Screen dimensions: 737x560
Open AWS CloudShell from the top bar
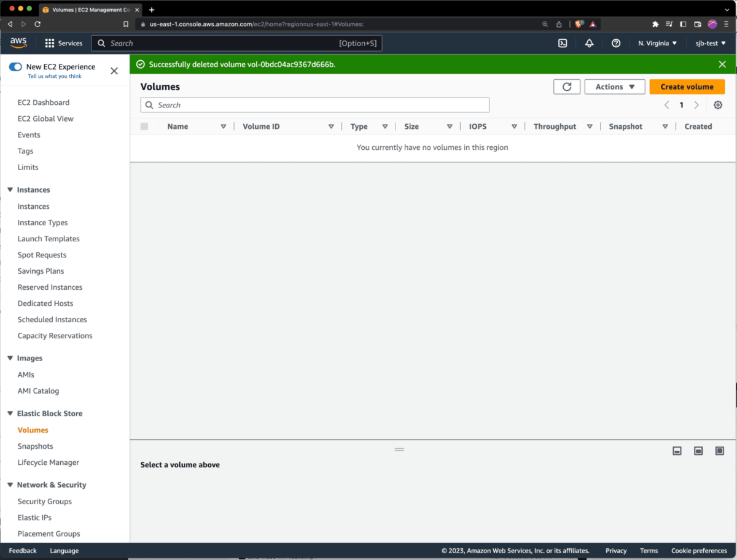pyautogui.click(x=563, y=43)
